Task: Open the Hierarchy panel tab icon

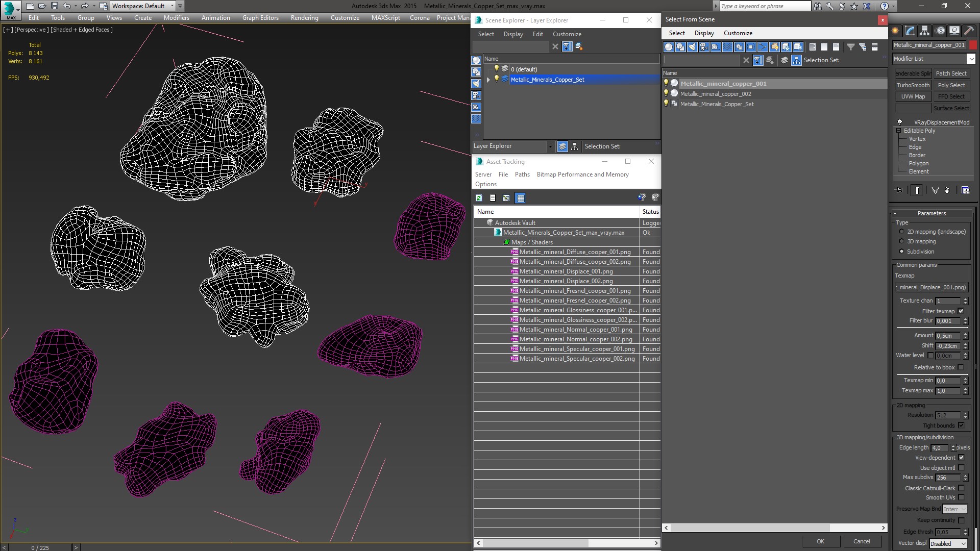Action: click(924, 31)
